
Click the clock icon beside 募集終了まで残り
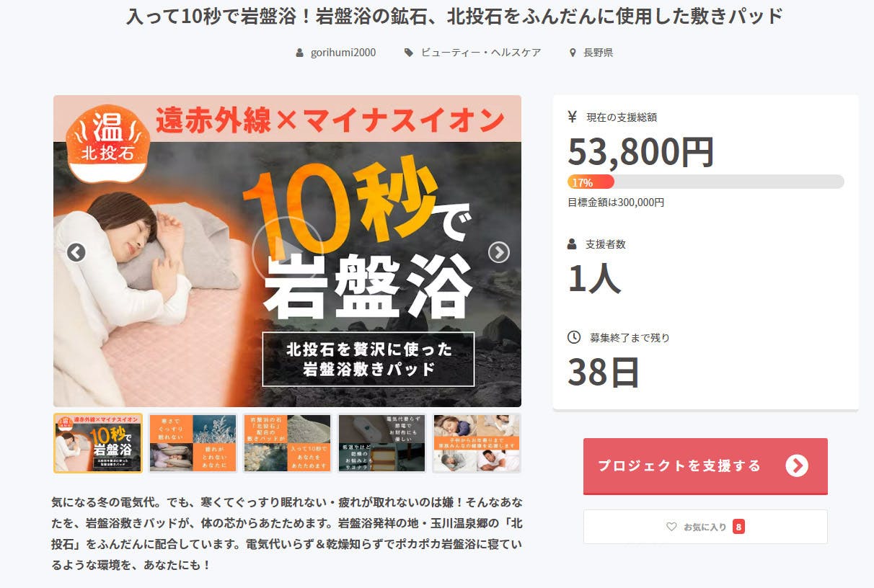pyautogui.click(x=574, y=337)
